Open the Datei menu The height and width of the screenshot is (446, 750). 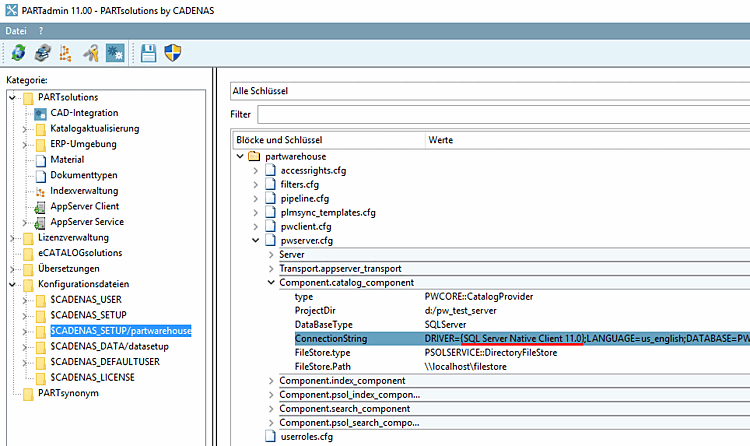click(x=17, y=31)
